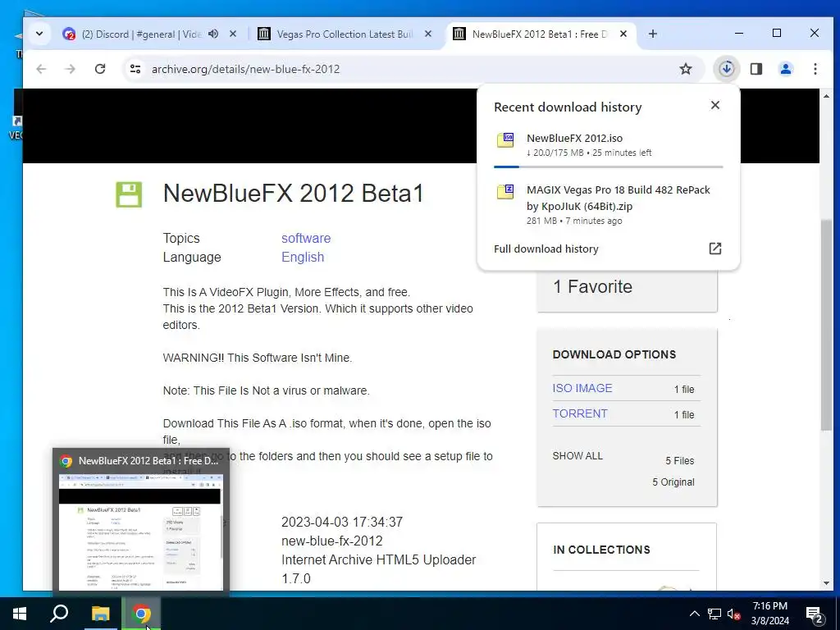The width and height of the screenshot is (840, 630).
Task: Open the English language link
Action: pos(303,257)
